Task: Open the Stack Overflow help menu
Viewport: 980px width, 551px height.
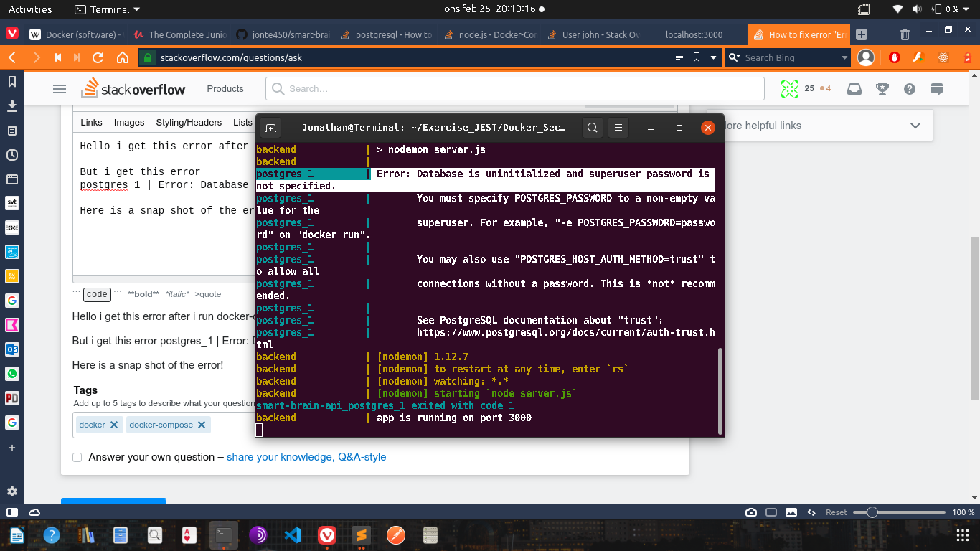Action: (910, 89)
